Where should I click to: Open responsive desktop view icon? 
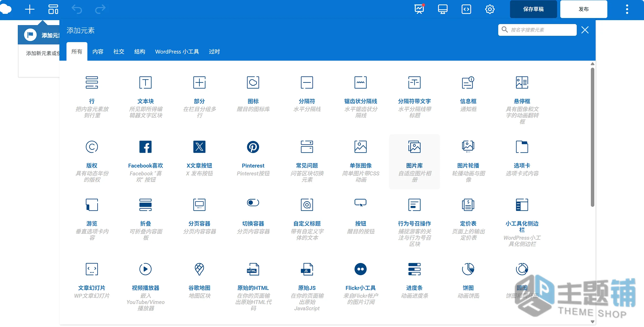pos(443,9)
